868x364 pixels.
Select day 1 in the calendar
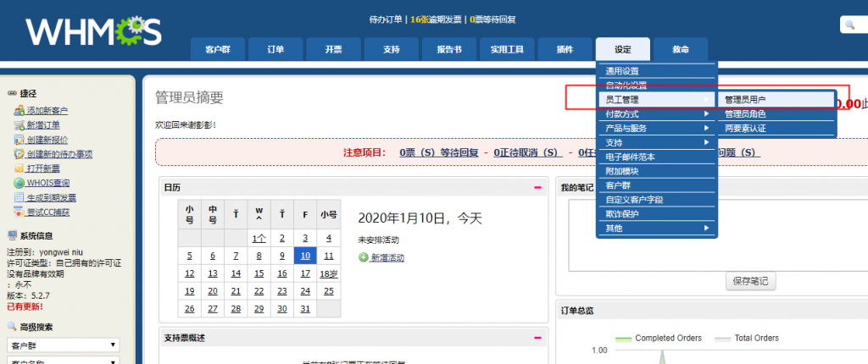[259, 239]
